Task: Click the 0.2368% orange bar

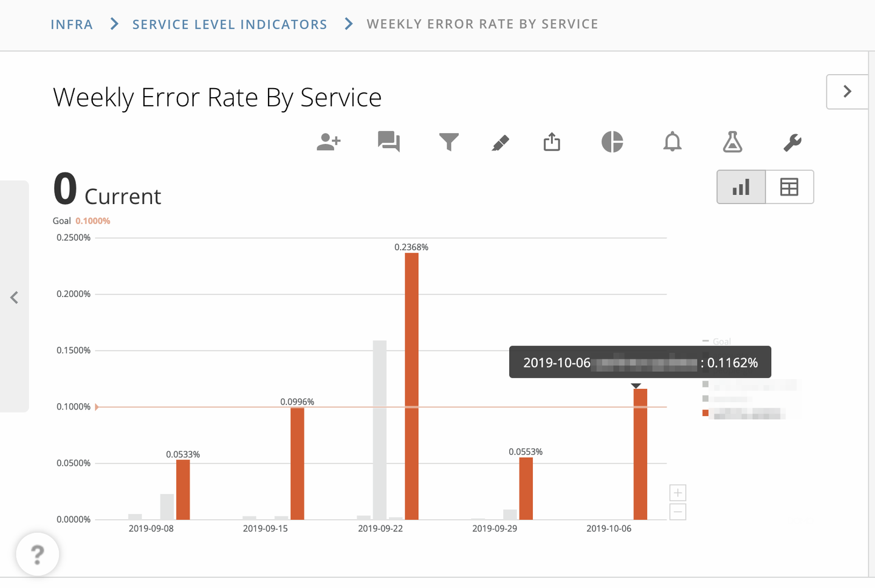Action: (x=412, y=386)
